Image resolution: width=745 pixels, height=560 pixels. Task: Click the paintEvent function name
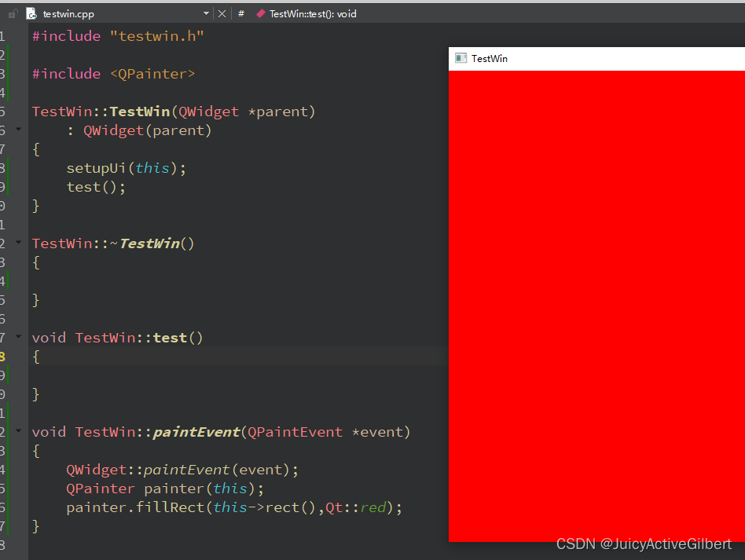click(x=196, y=432)
